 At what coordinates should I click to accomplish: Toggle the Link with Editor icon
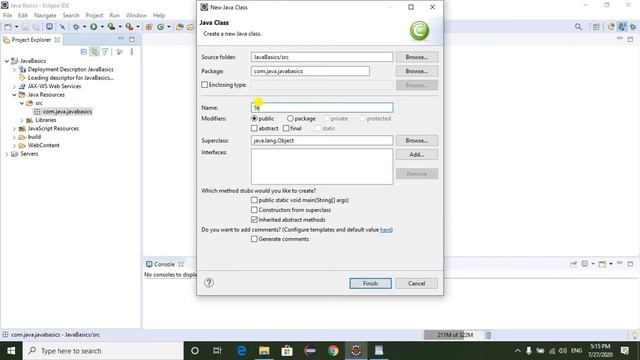point(94,52)
